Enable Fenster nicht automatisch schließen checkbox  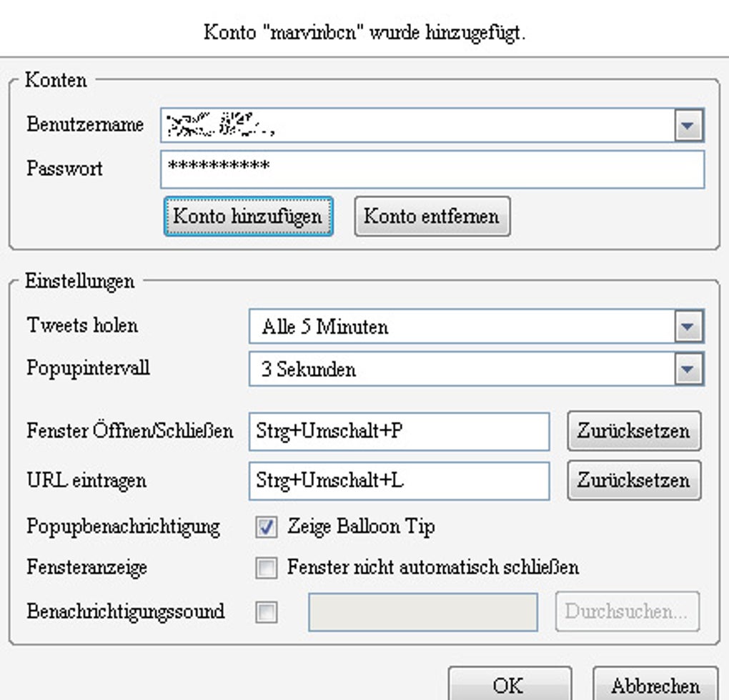(267, 568)
